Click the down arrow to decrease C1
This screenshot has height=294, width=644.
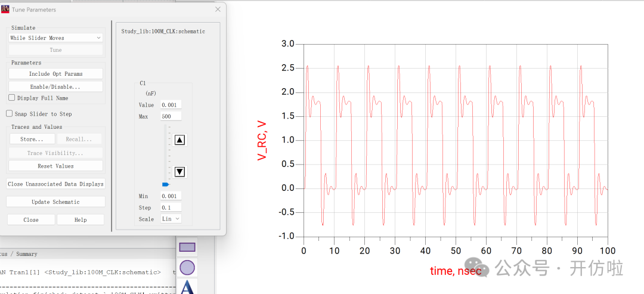179,172
